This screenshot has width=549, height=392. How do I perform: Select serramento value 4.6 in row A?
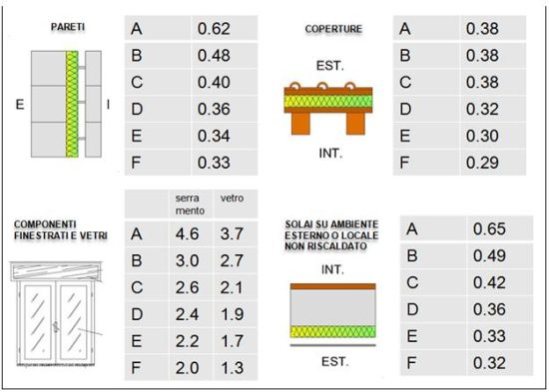pyautogui.click(x=188, y=233)
